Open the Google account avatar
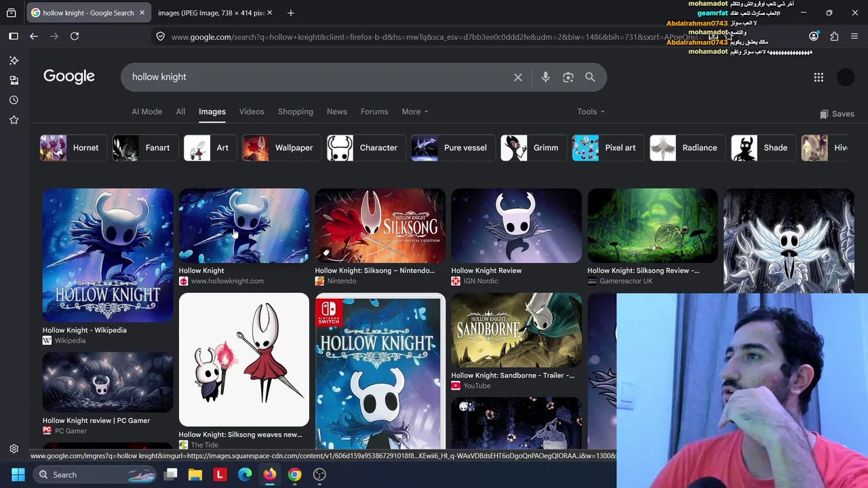868x488 pixels. click(x=846, y=77)
